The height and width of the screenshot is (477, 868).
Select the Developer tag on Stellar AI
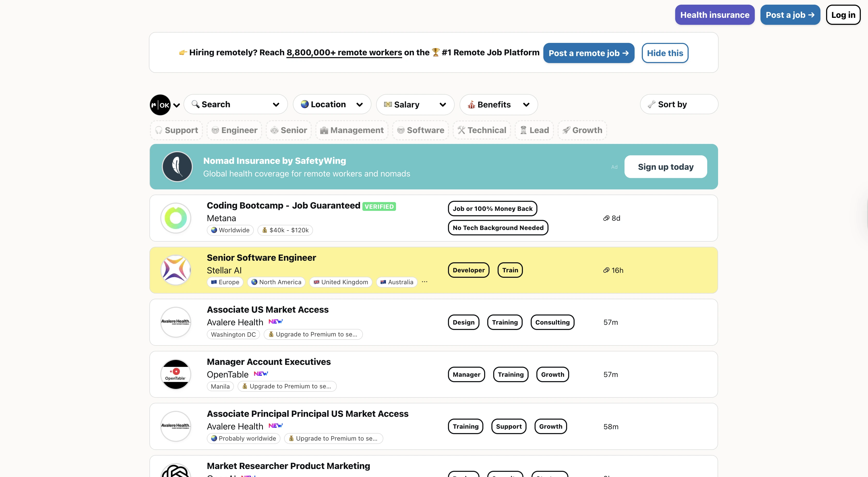468,270
